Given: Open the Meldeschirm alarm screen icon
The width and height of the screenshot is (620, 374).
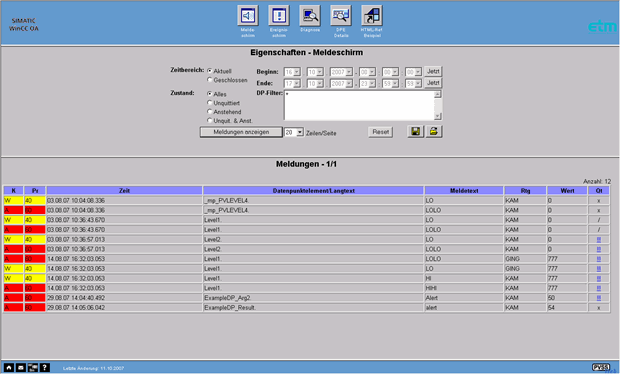Looking at the screenshot, I should [x=248, y=16].
